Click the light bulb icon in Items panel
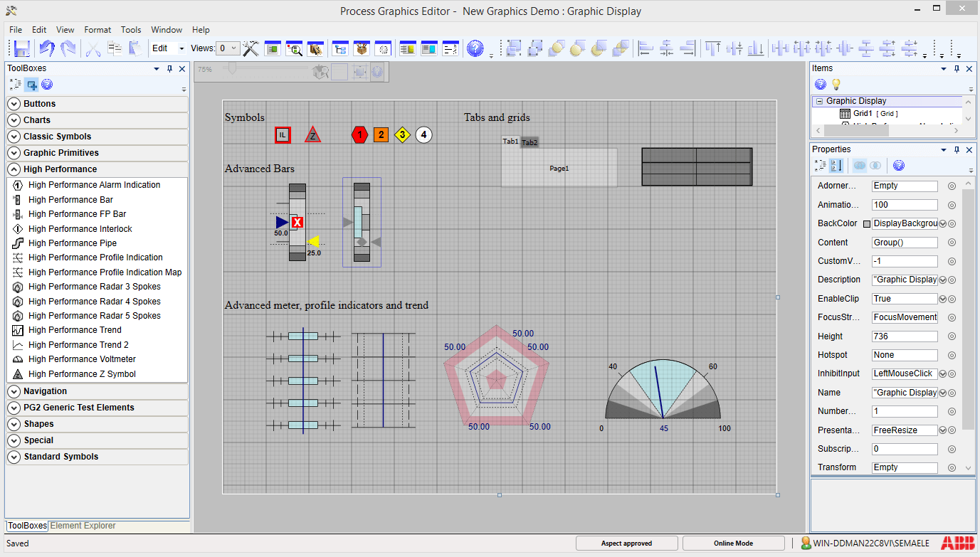 click(836, 84)
